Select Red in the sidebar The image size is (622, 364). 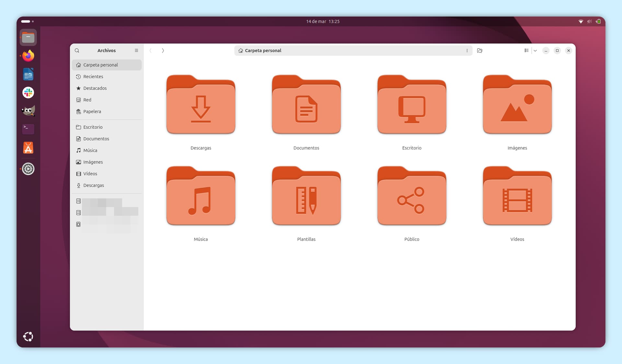coord(107,100)
